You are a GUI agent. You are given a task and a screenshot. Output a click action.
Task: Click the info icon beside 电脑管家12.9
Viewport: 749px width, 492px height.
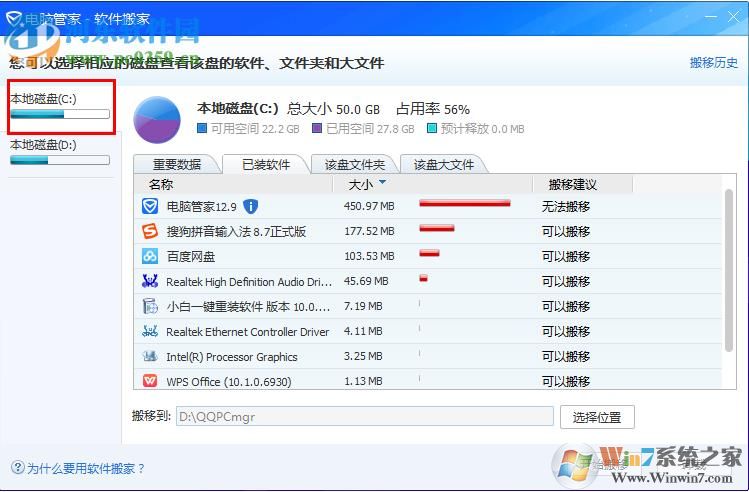point(250,206)
